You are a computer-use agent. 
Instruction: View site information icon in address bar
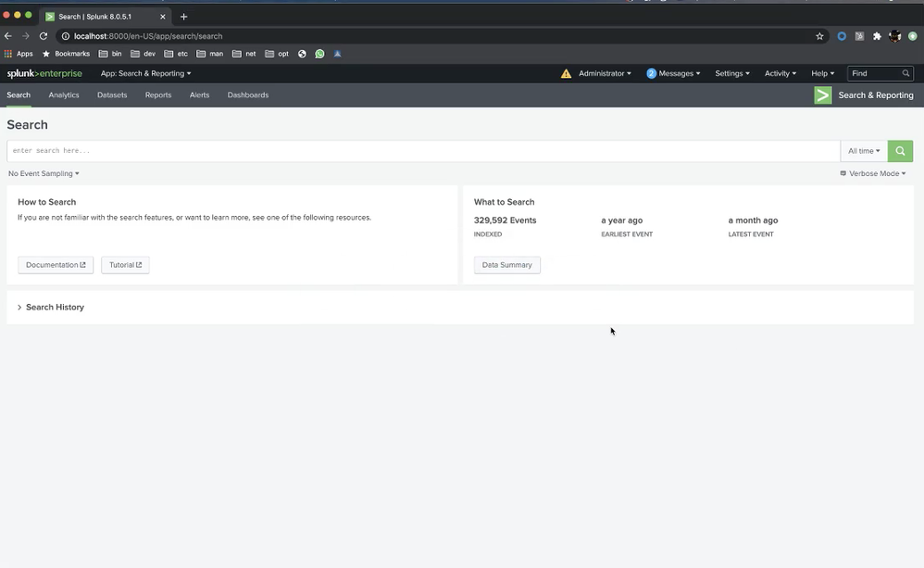click(x=66, y=36)
